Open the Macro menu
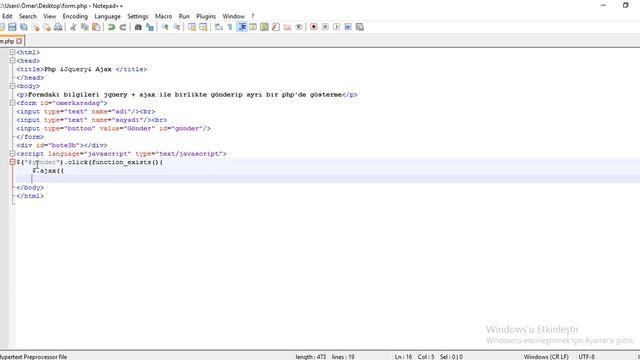 (163, 16)
